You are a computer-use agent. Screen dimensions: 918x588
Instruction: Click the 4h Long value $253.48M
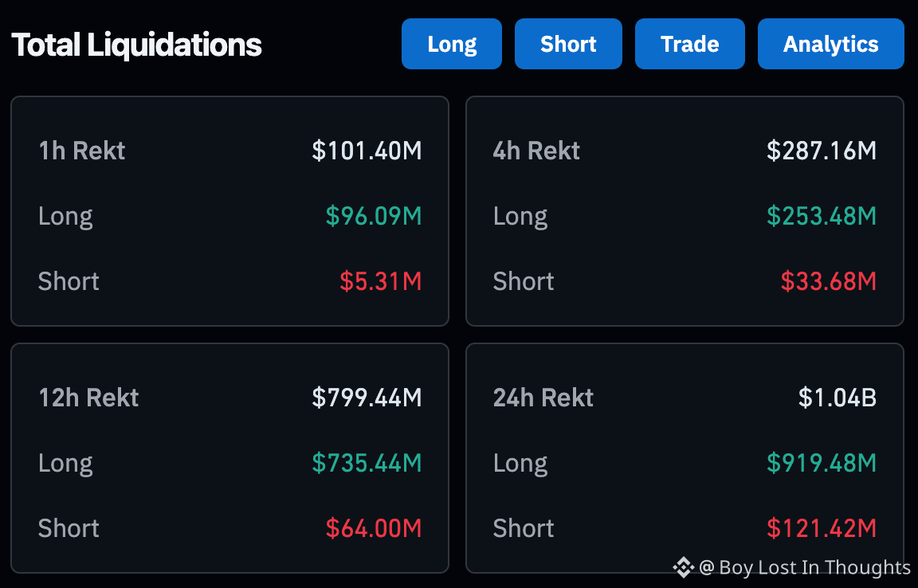pyautogui.click(x=822, y=216)
